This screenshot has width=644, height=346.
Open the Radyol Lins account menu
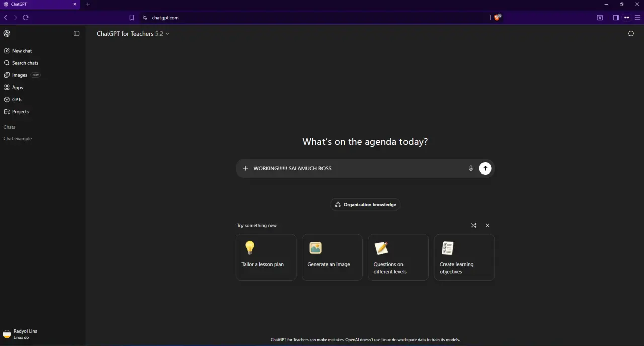[x=42, y=334]
